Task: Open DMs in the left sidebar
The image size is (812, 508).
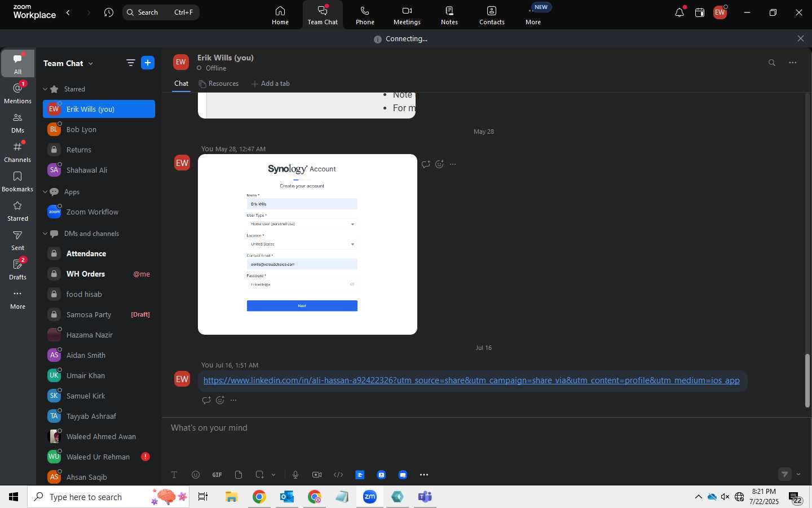Action: point(18,122)
